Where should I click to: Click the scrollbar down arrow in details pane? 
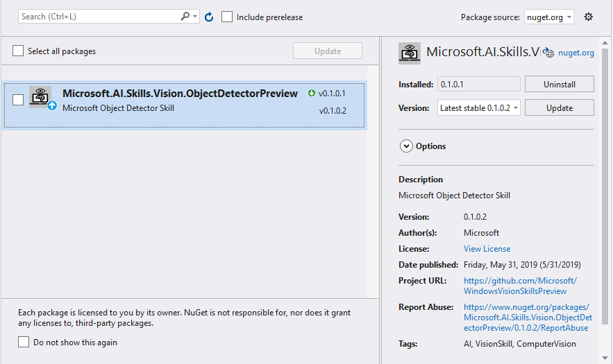tap(605, 358)
